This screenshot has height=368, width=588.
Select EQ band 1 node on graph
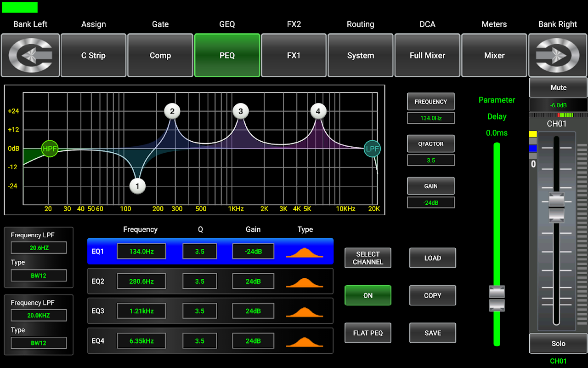(x=137, y=186)
